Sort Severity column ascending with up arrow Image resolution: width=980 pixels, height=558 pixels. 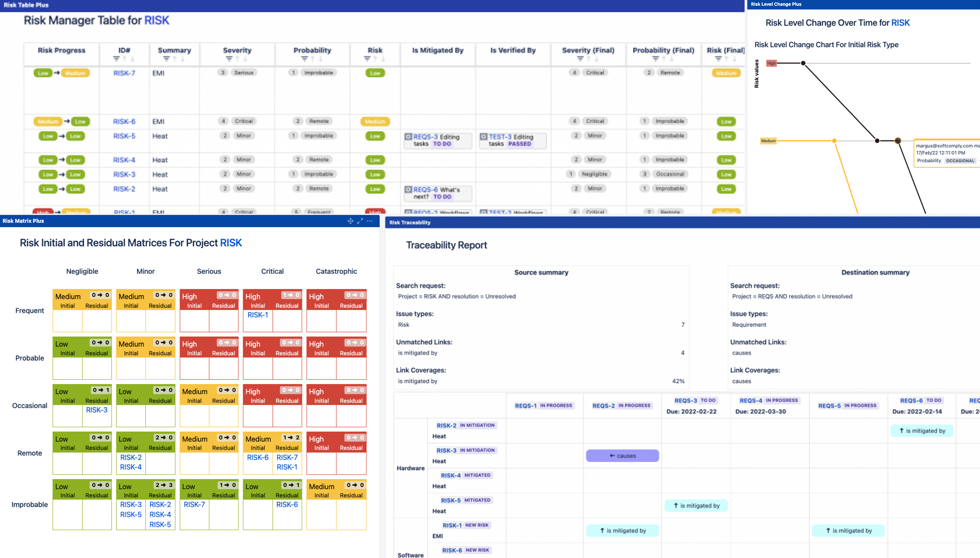pyautogui.click(x=238, y=59)
